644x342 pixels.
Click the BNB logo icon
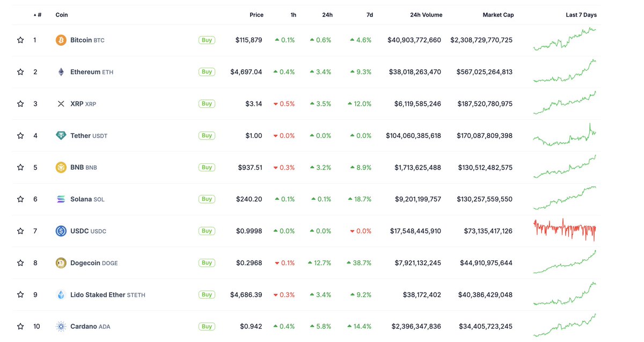point(61,168)
